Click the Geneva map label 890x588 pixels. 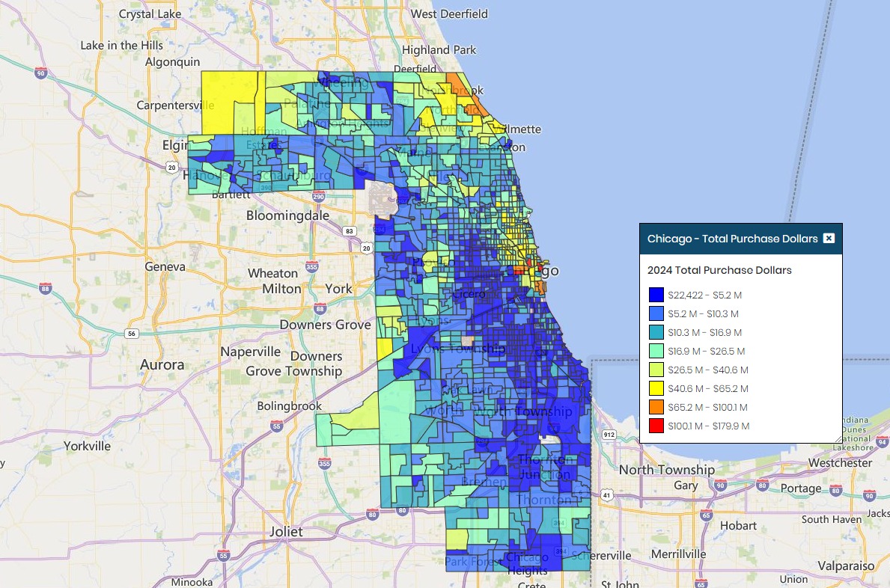tap(165, 266)
